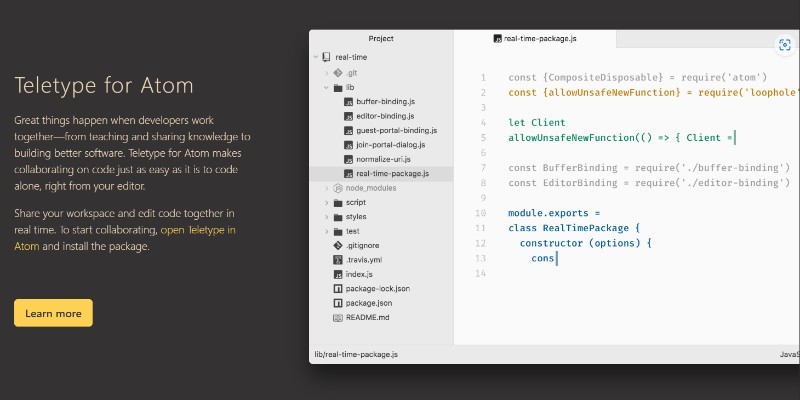Collapse the lib folder chevron
The image size is (800, 400).
(x=327, y=88)
